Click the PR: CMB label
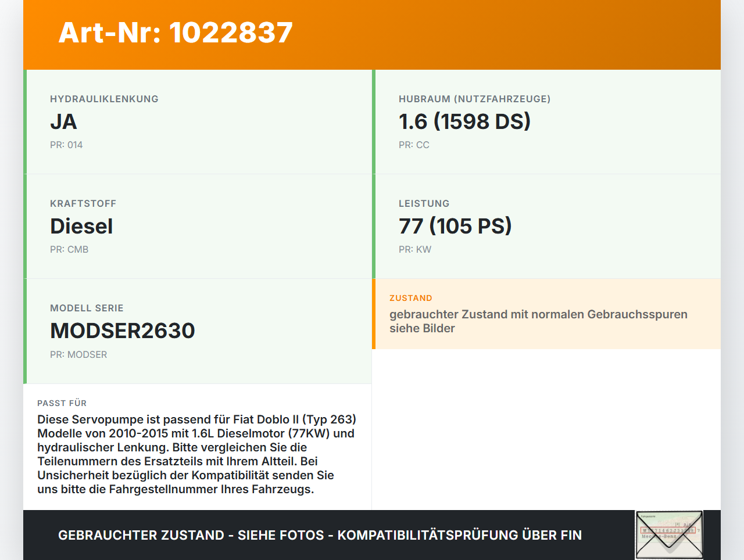 coord(69,249)
